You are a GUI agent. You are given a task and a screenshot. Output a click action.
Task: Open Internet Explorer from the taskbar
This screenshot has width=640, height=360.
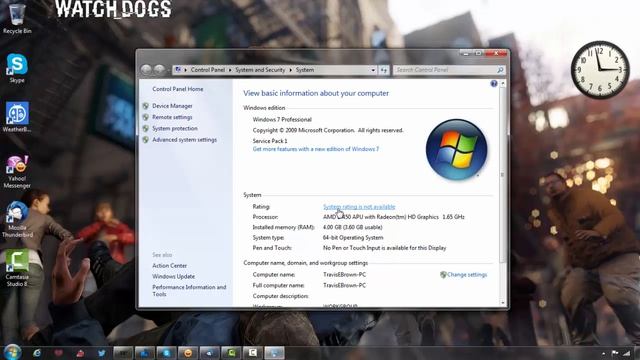(37, 353)
